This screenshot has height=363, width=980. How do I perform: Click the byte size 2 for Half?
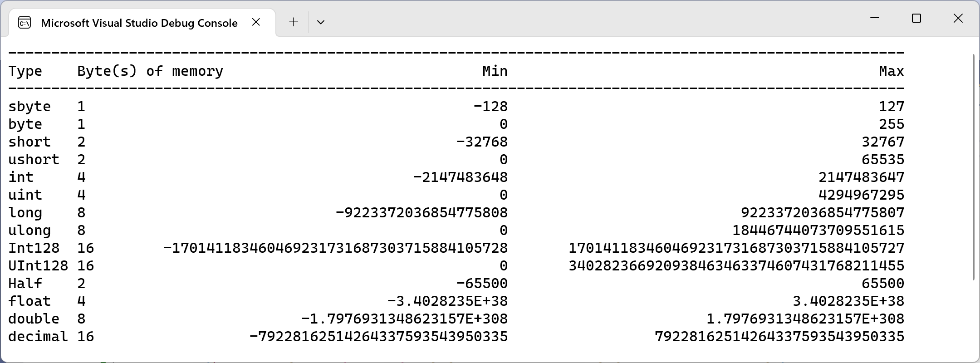81,284
